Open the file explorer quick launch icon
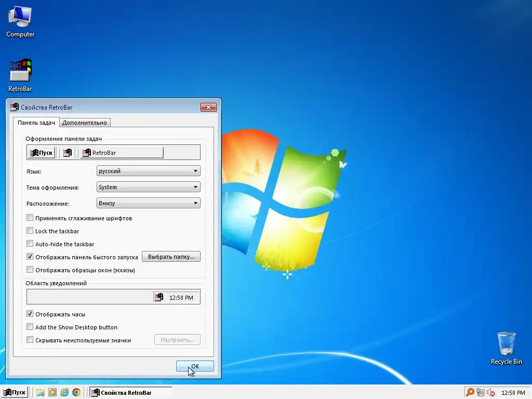The image size is (532, 399). (41, 393)
